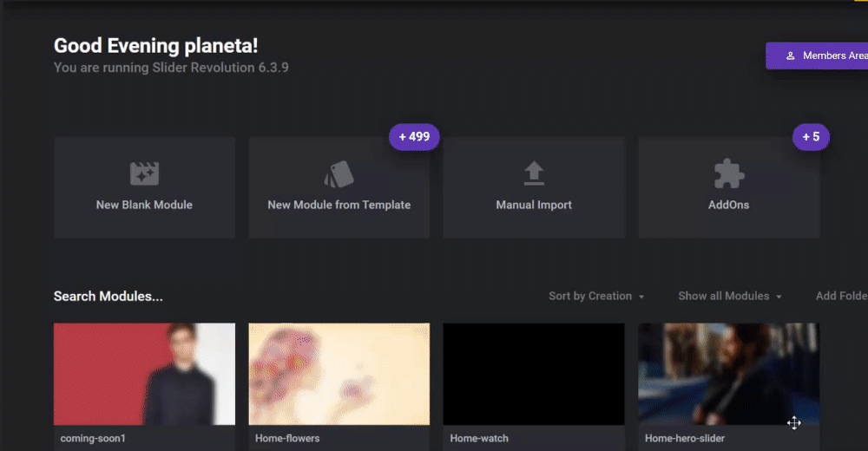
Task: Open the Home-flowers module thumbnail
Action: tap(339, 374)
